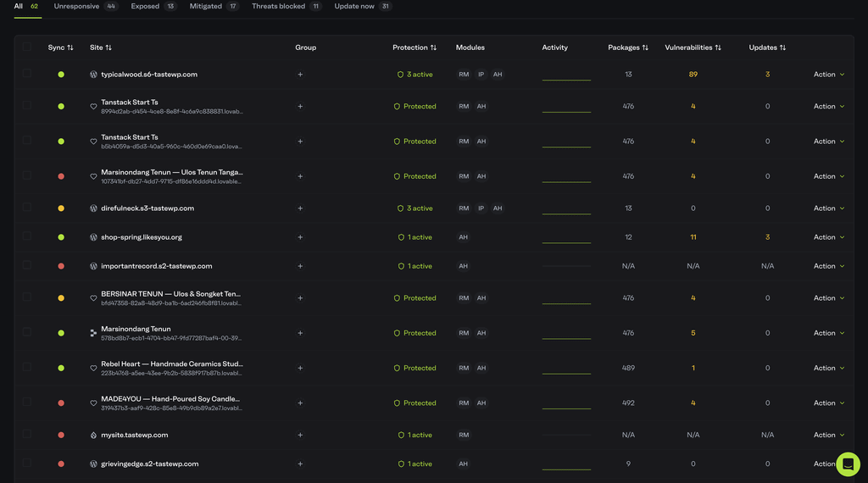Sort table by Protection column
Viewport: 868px width, 483px height.
click(415, 47)
